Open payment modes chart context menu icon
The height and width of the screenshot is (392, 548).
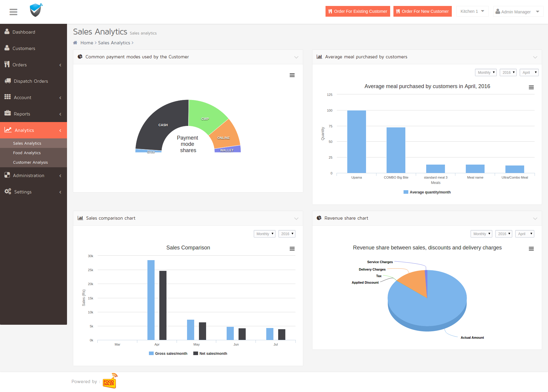pos(292,75)
